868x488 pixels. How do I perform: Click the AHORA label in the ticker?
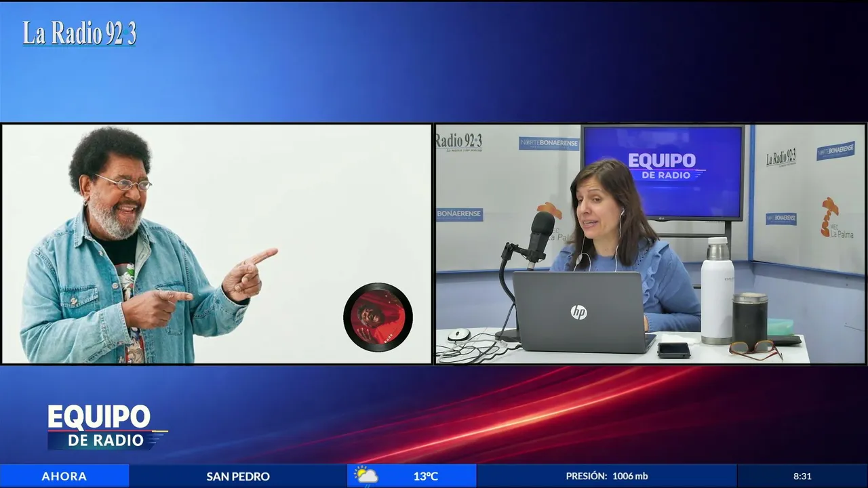click(x=64, y=476)
